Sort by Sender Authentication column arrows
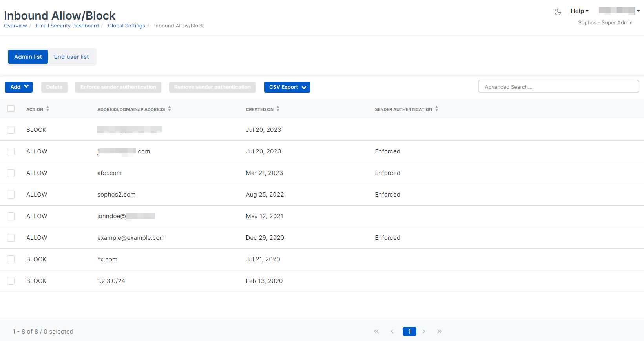Viewport: 644px width, 341px height. tap(436, 109)
